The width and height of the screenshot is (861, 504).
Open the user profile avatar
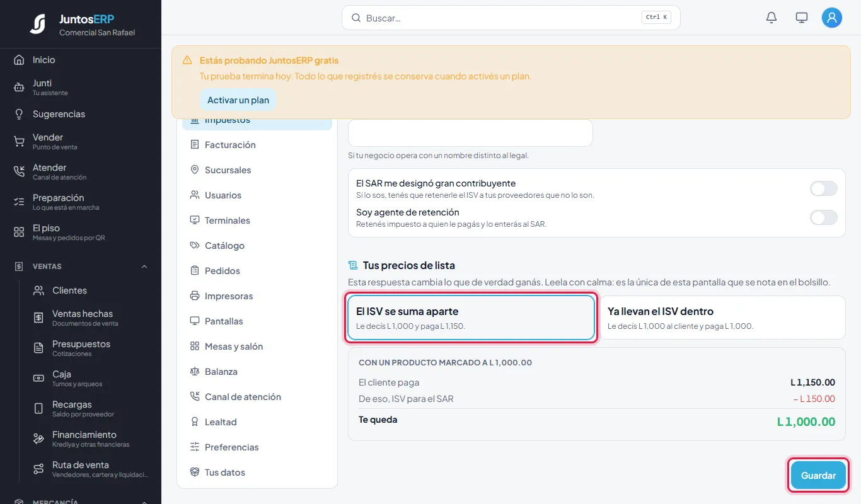832,18
